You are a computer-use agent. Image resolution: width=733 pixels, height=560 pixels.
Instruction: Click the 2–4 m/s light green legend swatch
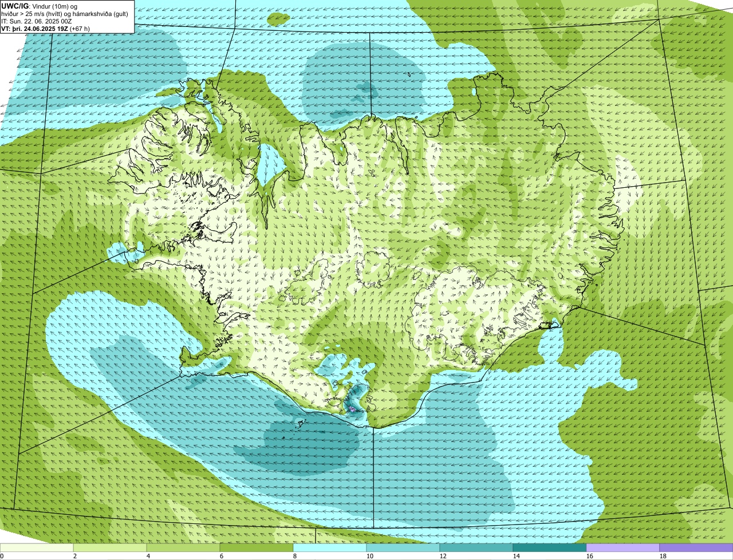click(110, 548)
